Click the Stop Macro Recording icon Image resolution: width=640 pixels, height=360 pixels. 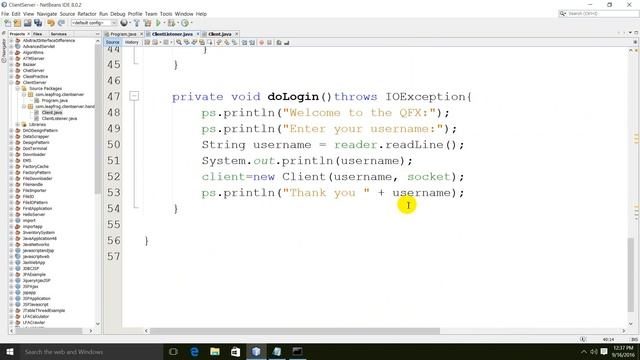point(269,42)
